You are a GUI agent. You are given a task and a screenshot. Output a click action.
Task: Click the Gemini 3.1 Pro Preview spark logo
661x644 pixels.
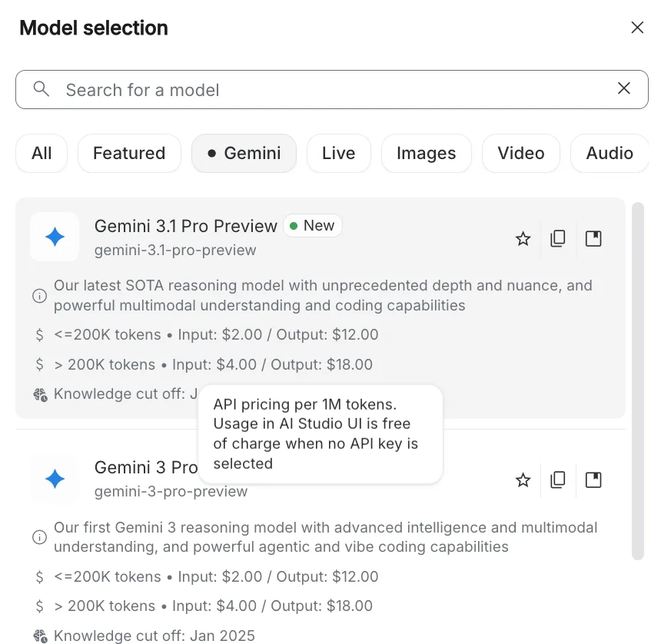click(x=55, y=237)
